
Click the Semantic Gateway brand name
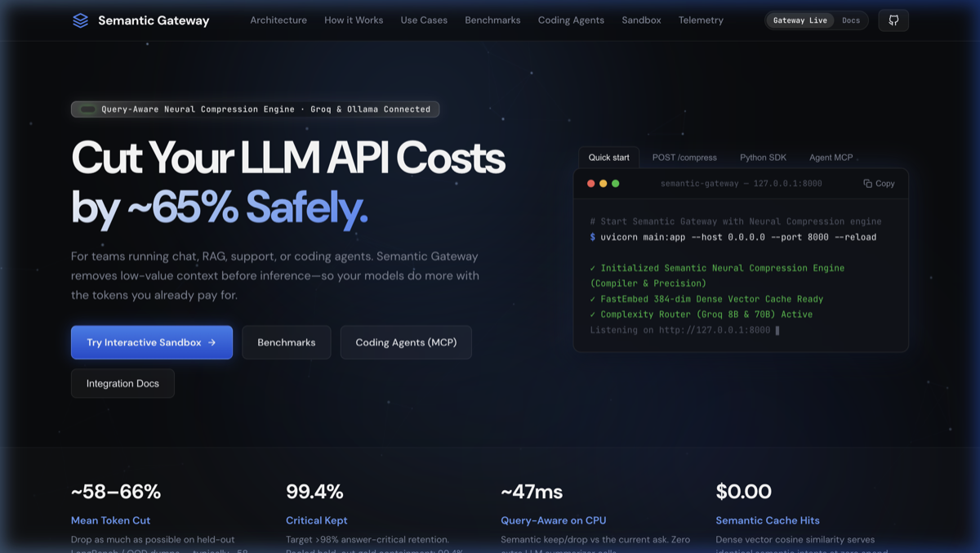[x=154, y=20]
